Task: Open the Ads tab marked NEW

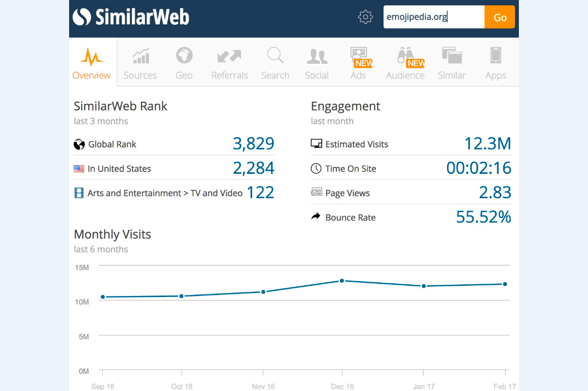Action: coord(359,63)
